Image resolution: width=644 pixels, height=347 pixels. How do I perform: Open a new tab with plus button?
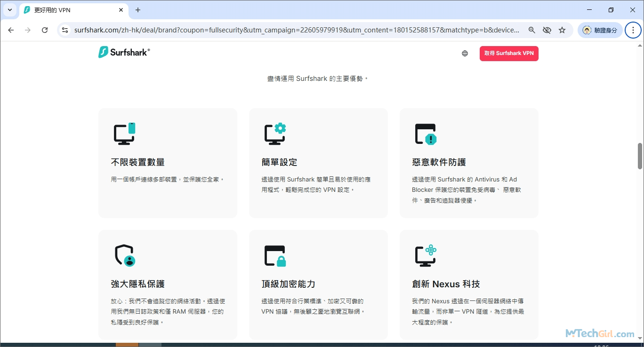pyautogui.click(x=138, y=10)
